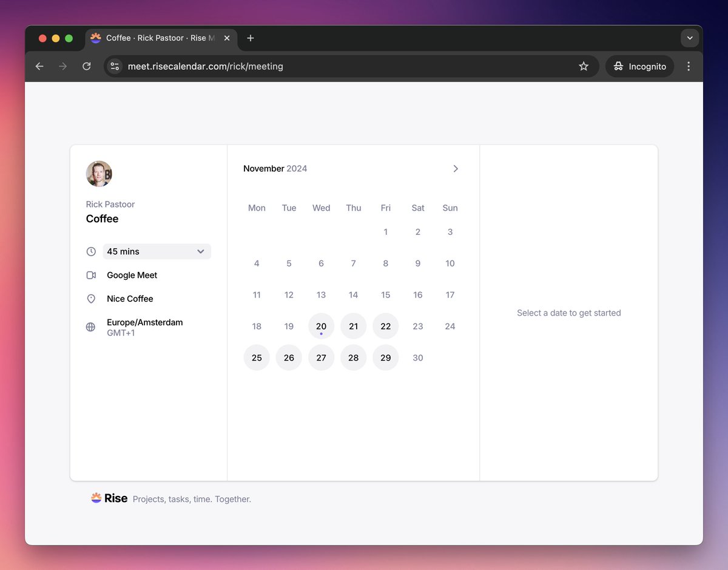Click the Mon weekday header
This screenshot has height=570, width=728.
click(x=257, y=208)
